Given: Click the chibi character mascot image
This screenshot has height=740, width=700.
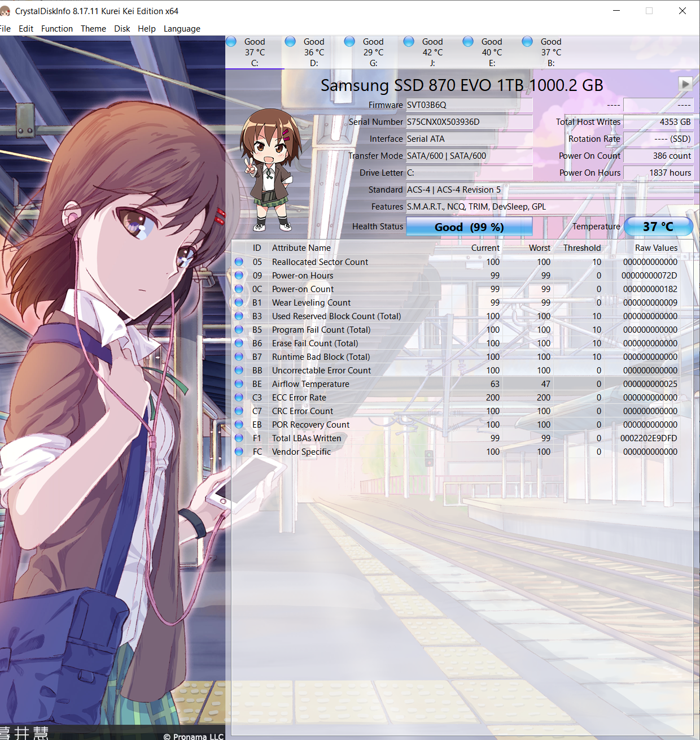Looking at the screenshot, I should 270,169.
